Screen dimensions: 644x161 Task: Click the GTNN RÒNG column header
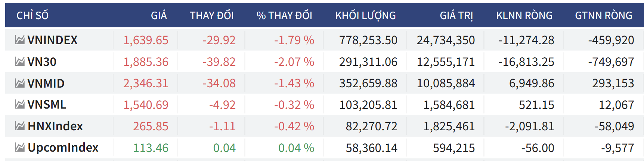pos(603,16)
